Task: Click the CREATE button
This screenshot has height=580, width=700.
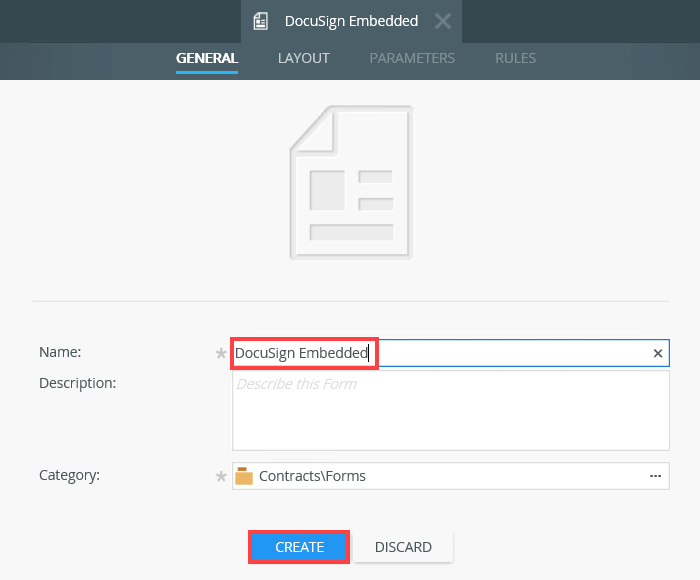Action: coord(299,547)
